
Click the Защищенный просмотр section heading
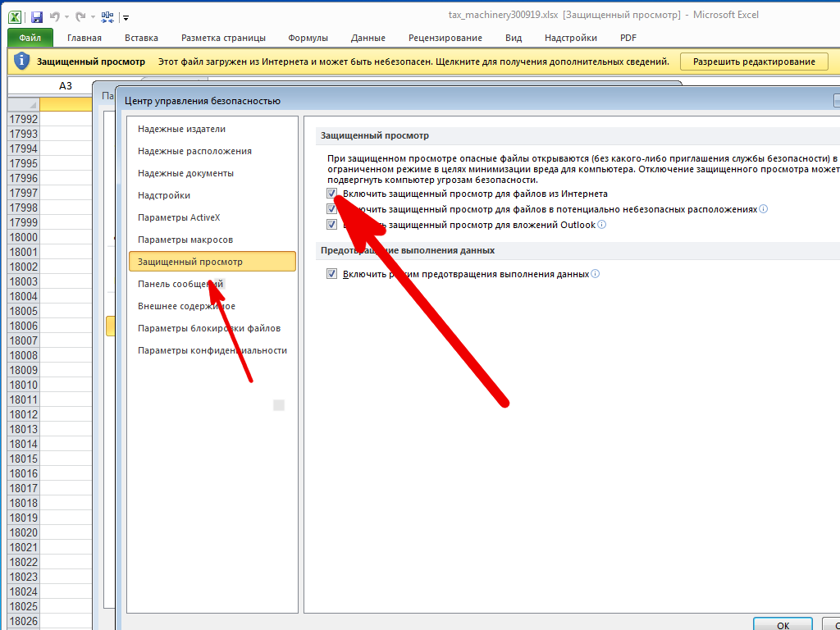[x=374, y=135]
